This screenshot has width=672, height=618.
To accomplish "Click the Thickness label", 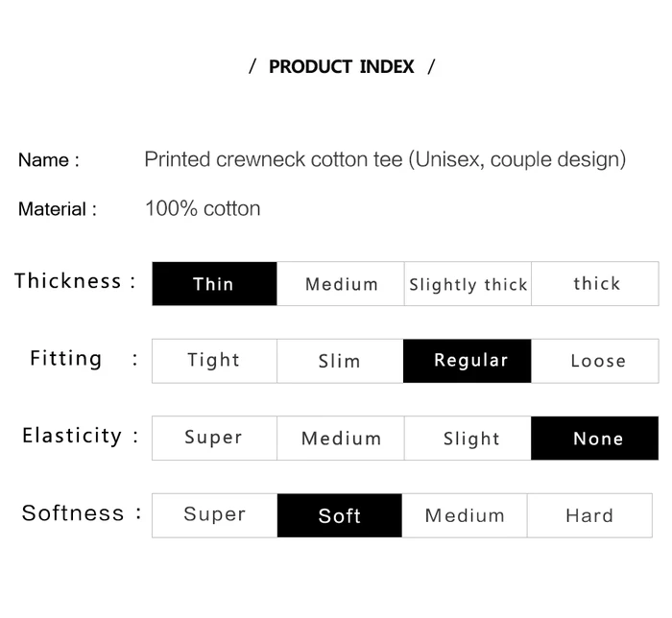I will (x=68, y=281).
